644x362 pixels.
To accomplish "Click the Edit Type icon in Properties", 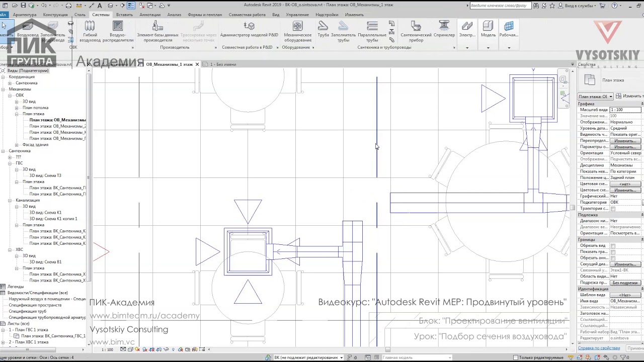I will 619,96.
